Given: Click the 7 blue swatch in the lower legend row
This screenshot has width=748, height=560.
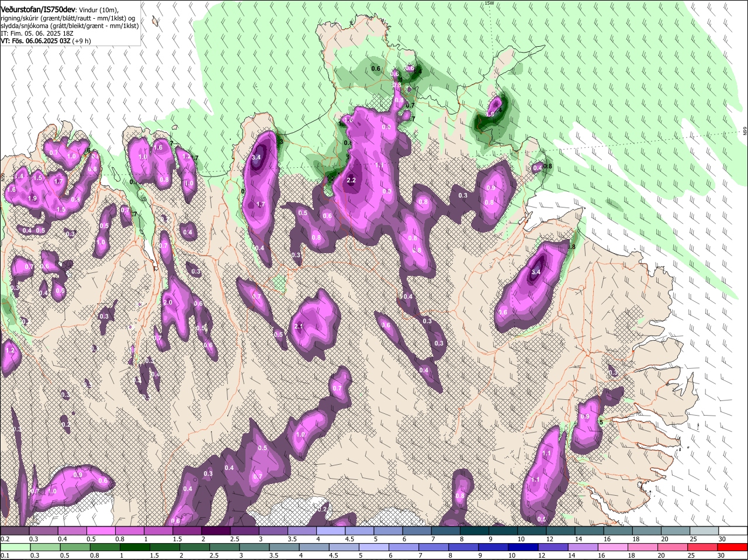Looking at the screenshot, I should pyautogui.click(x=434, y=548).
